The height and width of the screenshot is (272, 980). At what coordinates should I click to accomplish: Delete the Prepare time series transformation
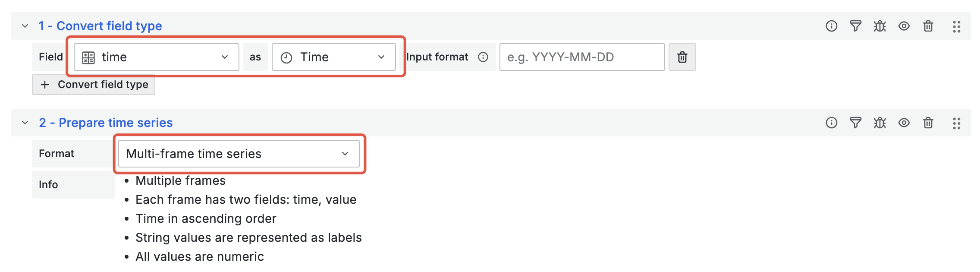click(x=928, y=123)
